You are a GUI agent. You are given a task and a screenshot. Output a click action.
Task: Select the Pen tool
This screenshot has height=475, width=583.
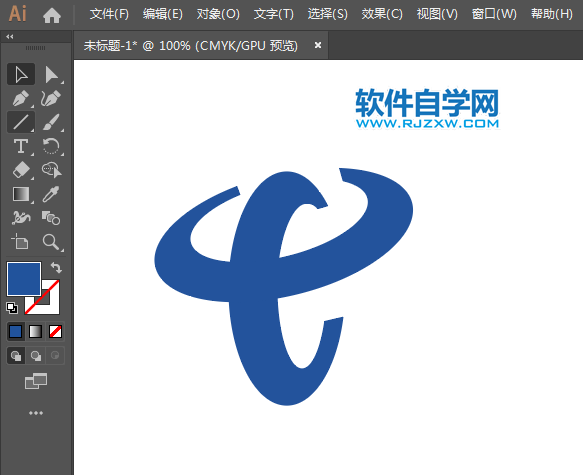coord(21,98)
